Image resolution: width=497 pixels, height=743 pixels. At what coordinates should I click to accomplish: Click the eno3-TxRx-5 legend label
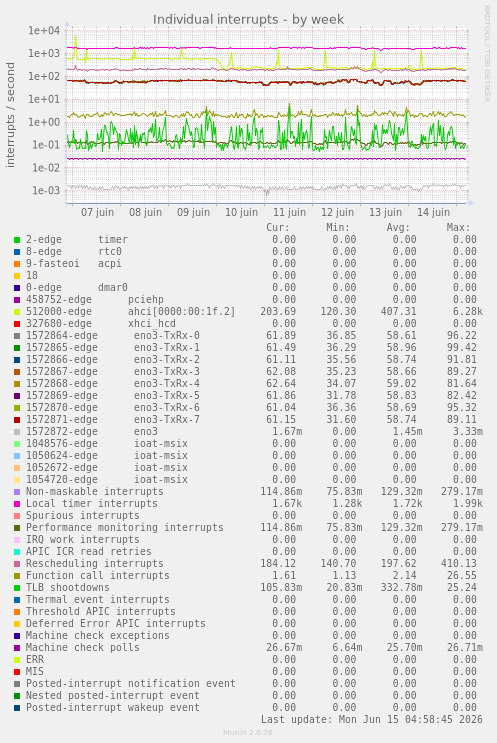167,396
